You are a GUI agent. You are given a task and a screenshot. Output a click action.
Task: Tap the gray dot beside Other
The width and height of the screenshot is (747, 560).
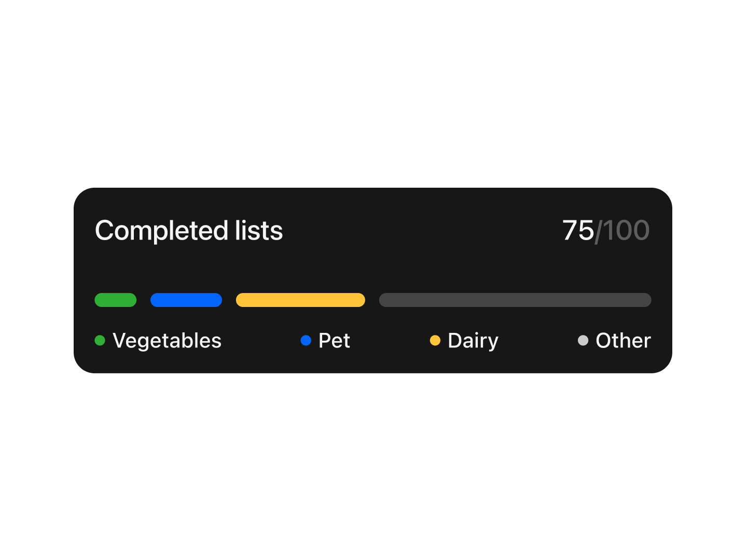tap(583, 341)
